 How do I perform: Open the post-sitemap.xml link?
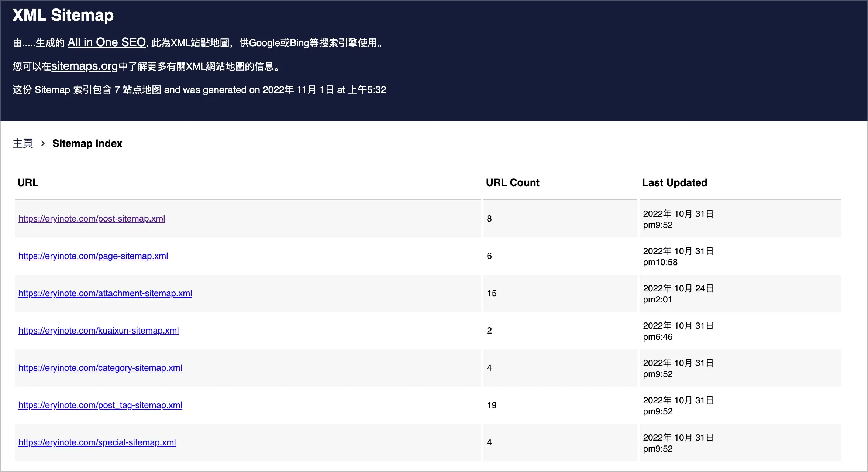(x=92, y=219)
